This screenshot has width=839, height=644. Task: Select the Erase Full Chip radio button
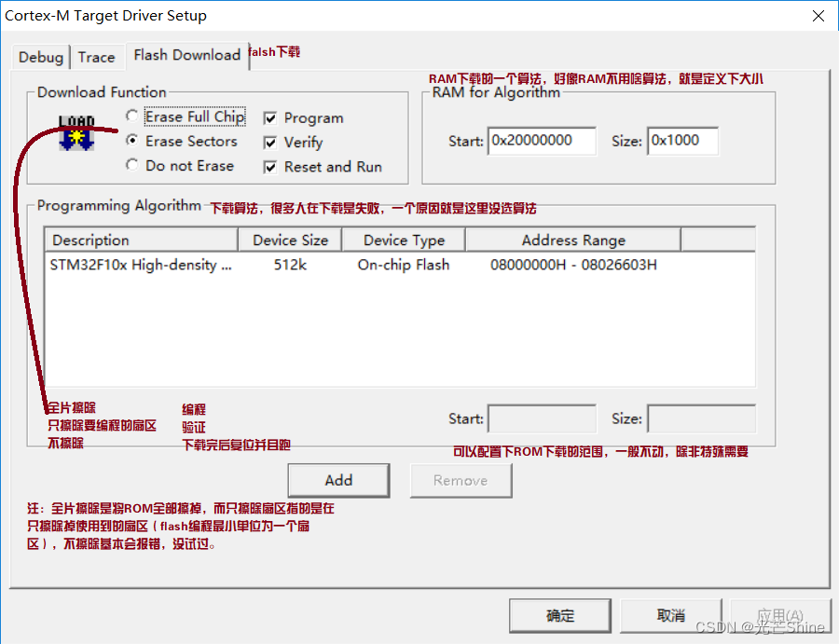pyautogui.click(x=132, y=116)
